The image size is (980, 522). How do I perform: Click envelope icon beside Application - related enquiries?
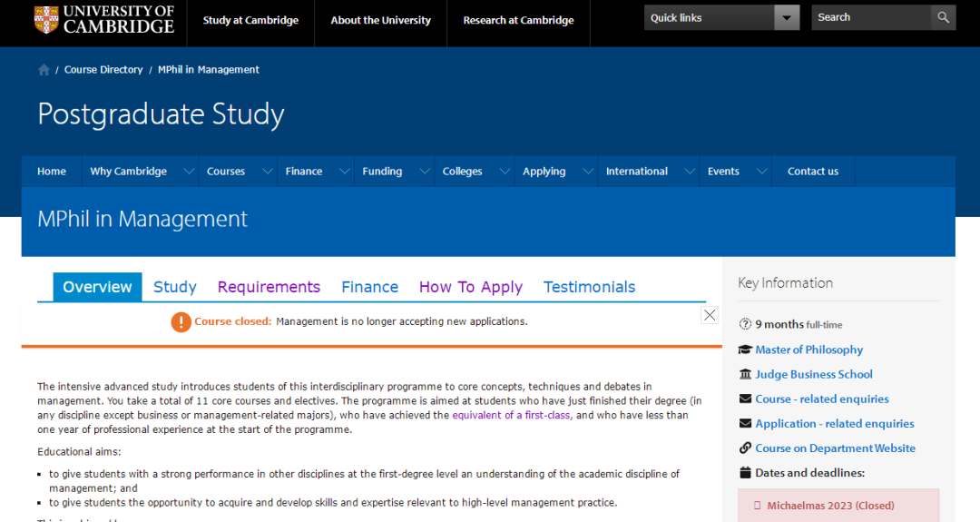(745, 423)
